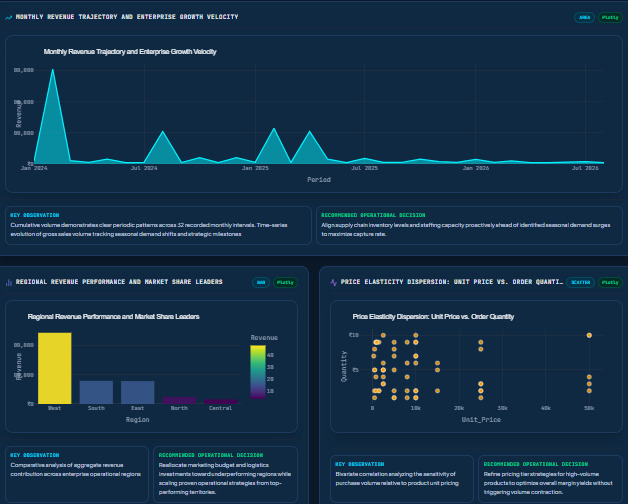Screen dimensions: 628x504
Task: Click the SCATTER chart type badge
Action: pyautogui.click(x=580, y=282)
